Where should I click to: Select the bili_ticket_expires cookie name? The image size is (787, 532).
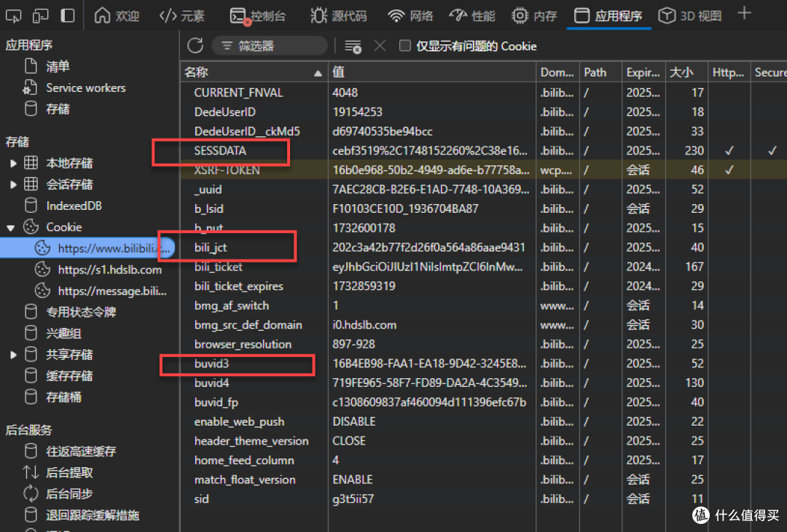click(239, 286)
